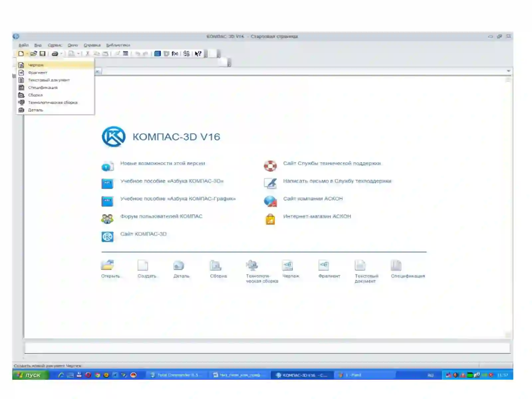This screenshot has height=399, width=532.
Task: Click the RU language indicator in taskbar
Action: point(431,375)
